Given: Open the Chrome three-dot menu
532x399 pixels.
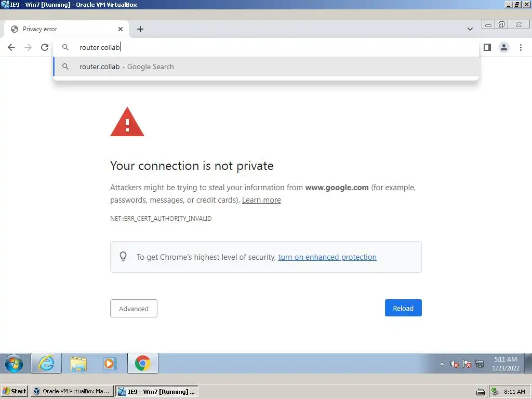Looking at the screenshot, I should point(521,47).
